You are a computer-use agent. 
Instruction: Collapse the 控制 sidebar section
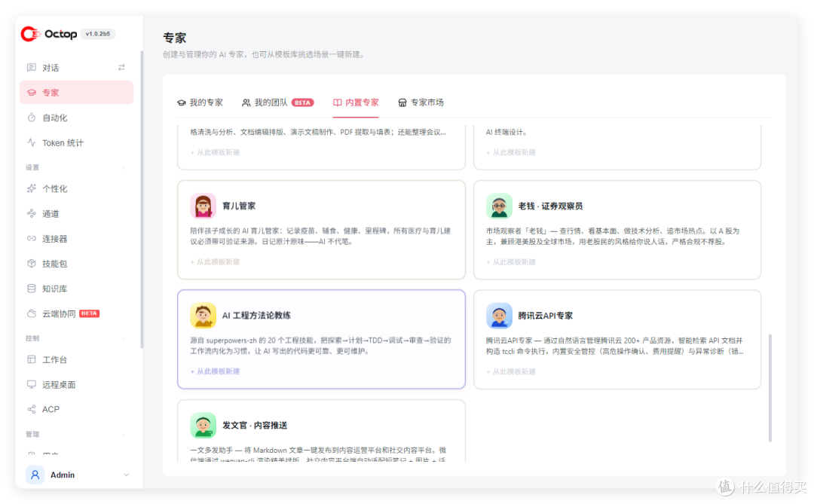124,338
